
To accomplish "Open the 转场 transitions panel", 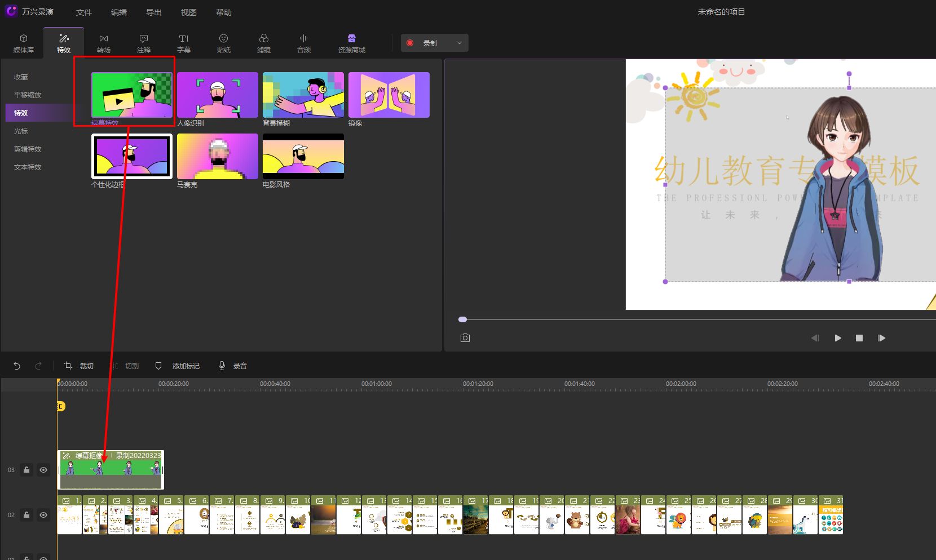I will (x=104, y=43).
